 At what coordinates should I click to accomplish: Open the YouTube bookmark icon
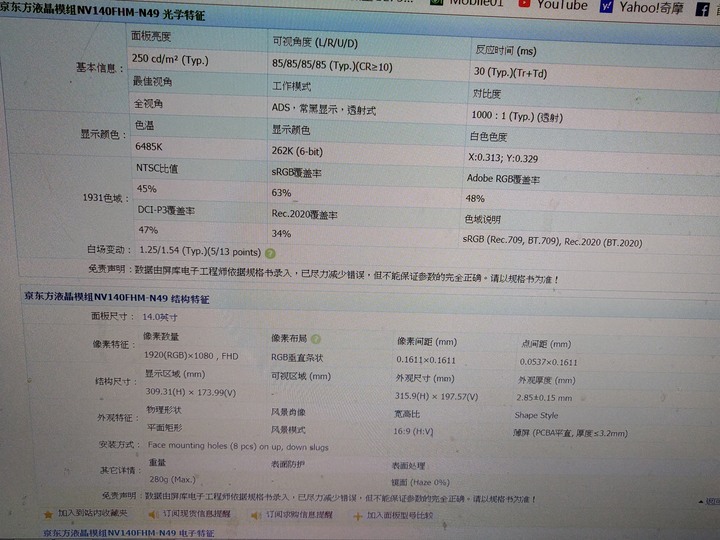(524, 3)
